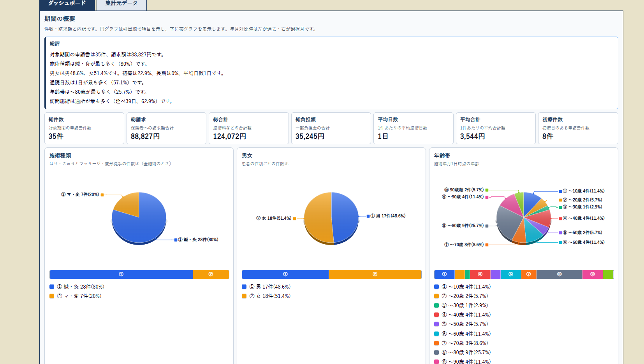Select the blue 男 slice of the 男女 pie
Screen dimensions: 644x364
[345, 218]
